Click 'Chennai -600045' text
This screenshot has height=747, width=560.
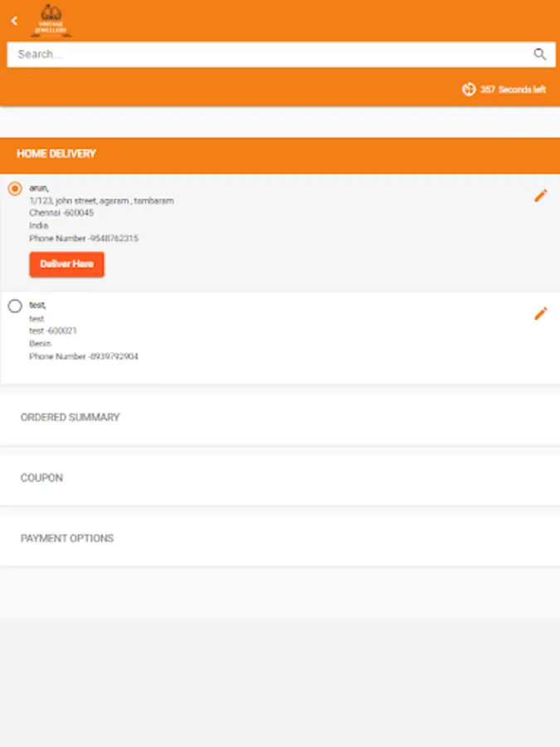61,213
